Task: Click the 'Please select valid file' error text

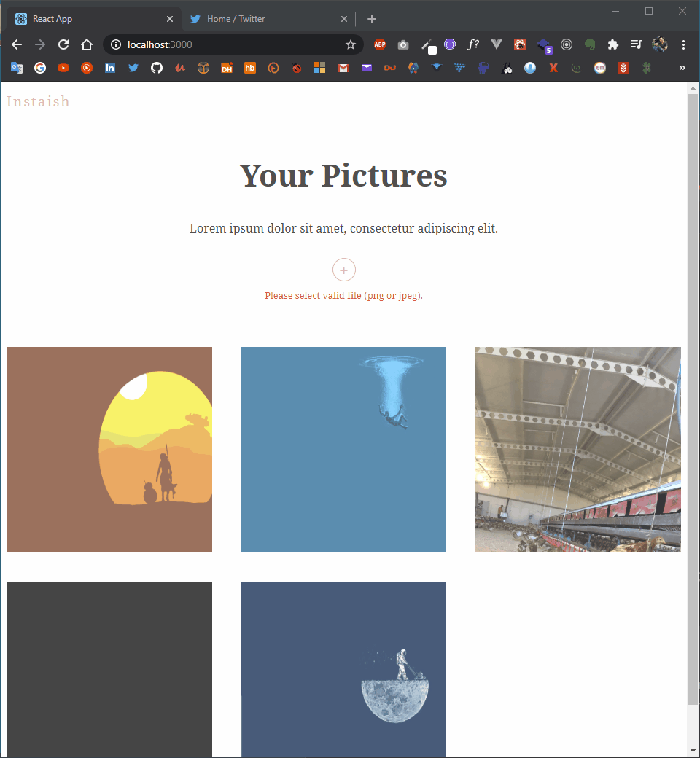Action: pos(343,295)
